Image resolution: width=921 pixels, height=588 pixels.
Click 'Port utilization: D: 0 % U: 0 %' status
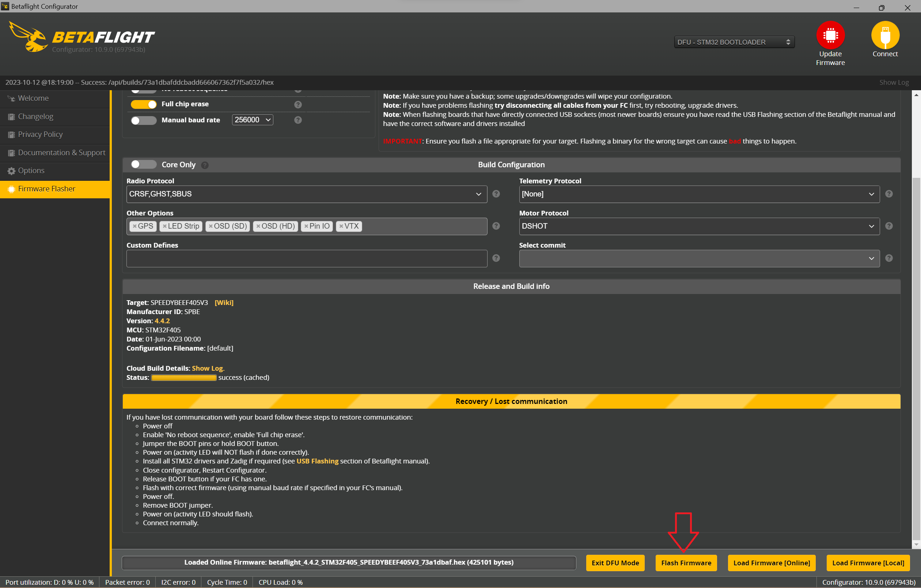[49, 582]
